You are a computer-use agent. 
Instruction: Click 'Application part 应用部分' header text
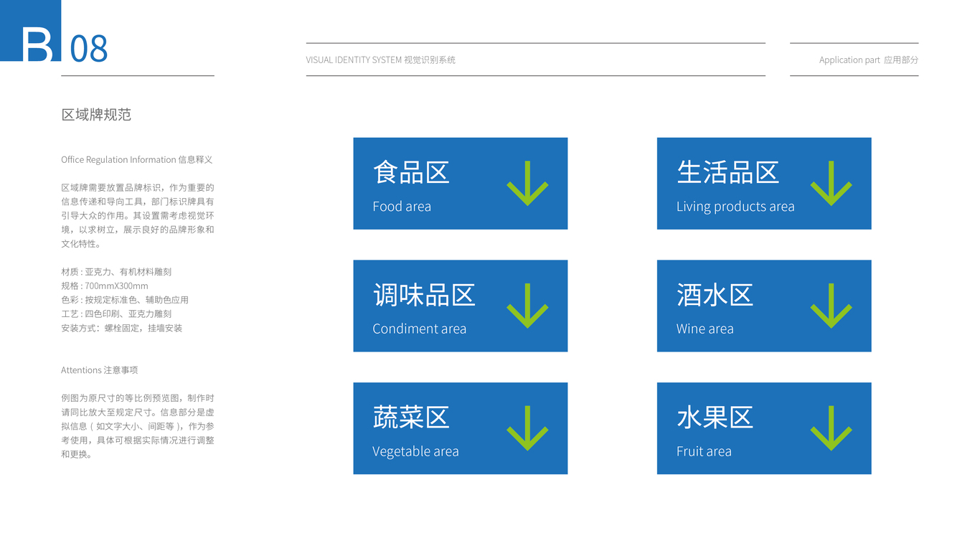tap(869, 60)
